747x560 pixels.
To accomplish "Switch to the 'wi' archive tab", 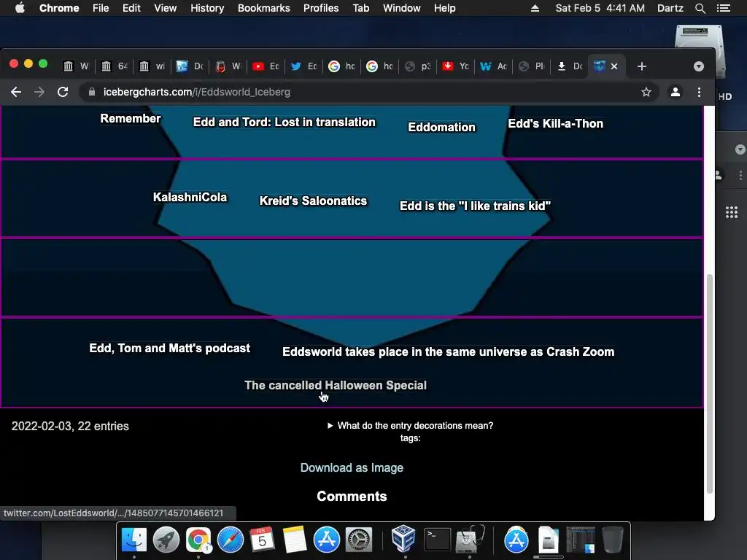I will click(x=152, y=66).
